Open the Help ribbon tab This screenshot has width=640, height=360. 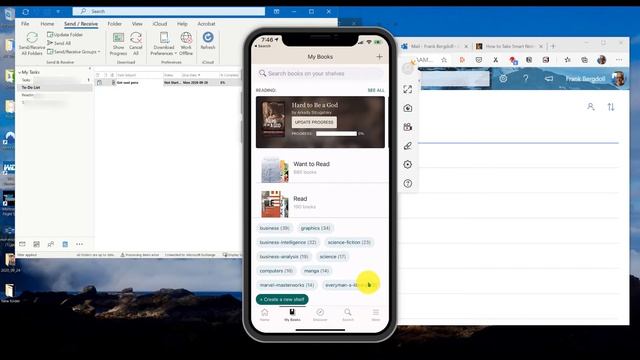tap(182, 24)
